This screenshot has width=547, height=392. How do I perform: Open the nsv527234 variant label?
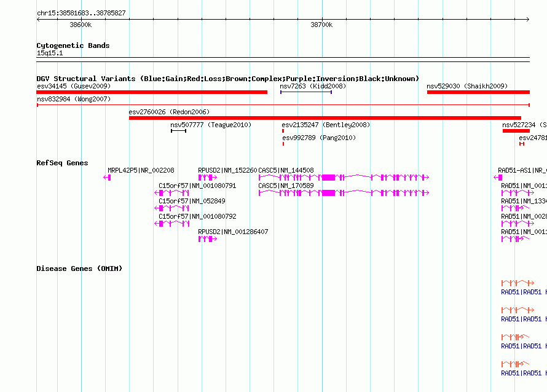524,125
